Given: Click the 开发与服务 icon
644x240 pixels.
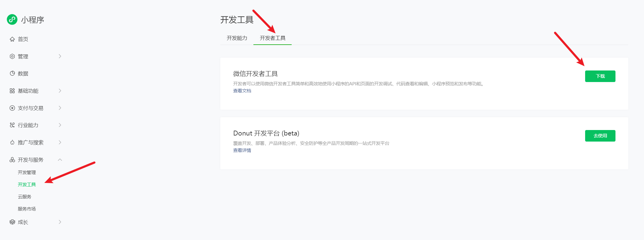Looking at the screenshot, I should (12, 159).
